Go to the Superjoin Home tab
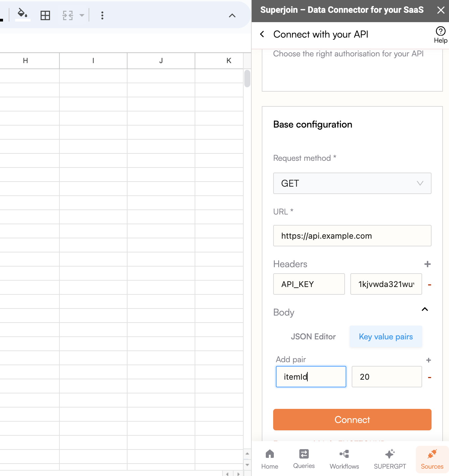The height and width of the screenshot is (476, 449). coord(270,459)
